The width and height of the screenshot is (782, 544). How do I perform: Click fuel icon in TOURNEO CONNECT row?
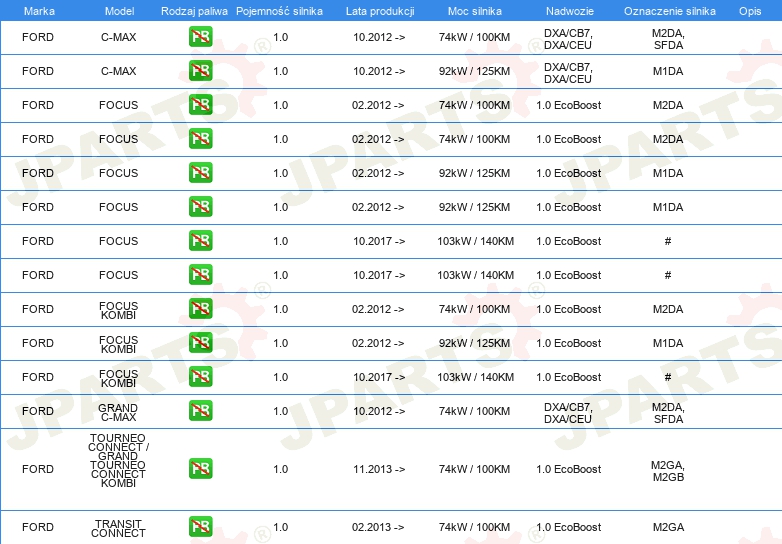200,469
